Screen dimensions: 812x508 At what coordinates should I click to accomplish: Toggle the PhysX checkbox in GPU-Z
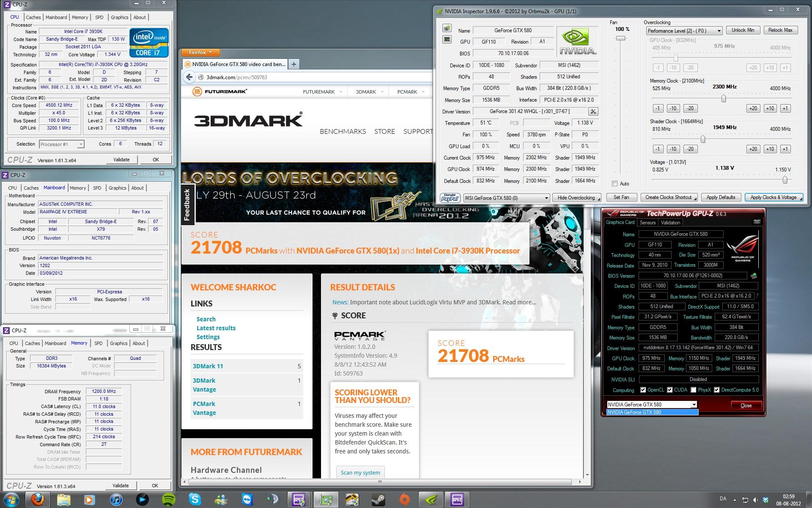[x=694, y=390]
